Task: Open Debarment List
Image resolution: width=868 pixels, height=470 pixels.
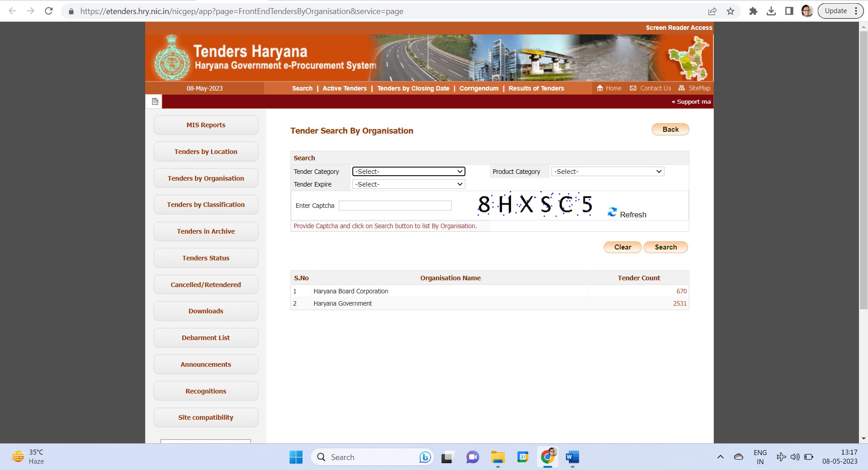Action: click(x=206, y=338)
